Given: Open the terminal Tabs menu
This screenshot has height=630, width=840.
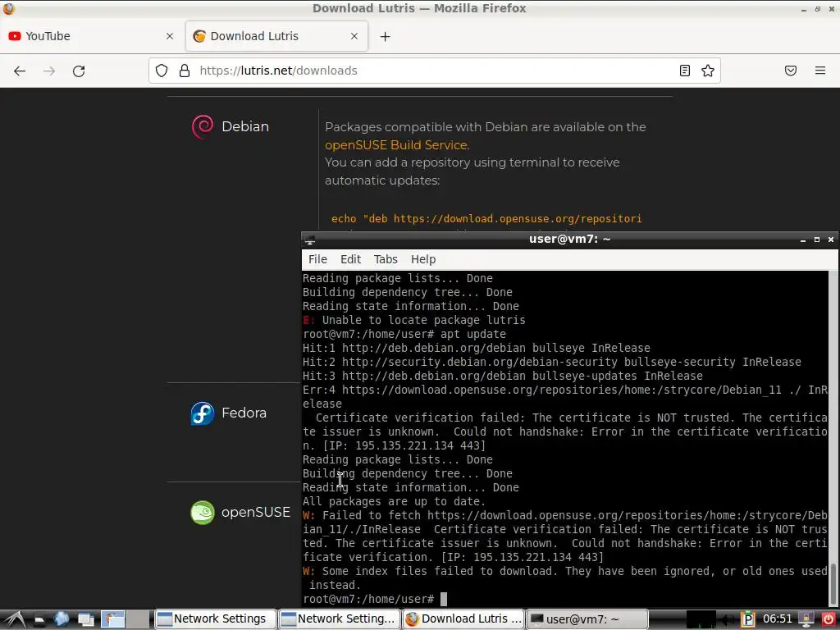Looking at the screenshot, I should pos(386,259).
